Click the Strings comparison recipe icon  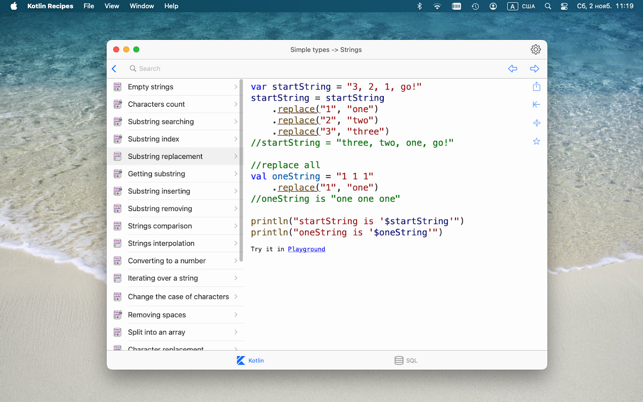118,226
